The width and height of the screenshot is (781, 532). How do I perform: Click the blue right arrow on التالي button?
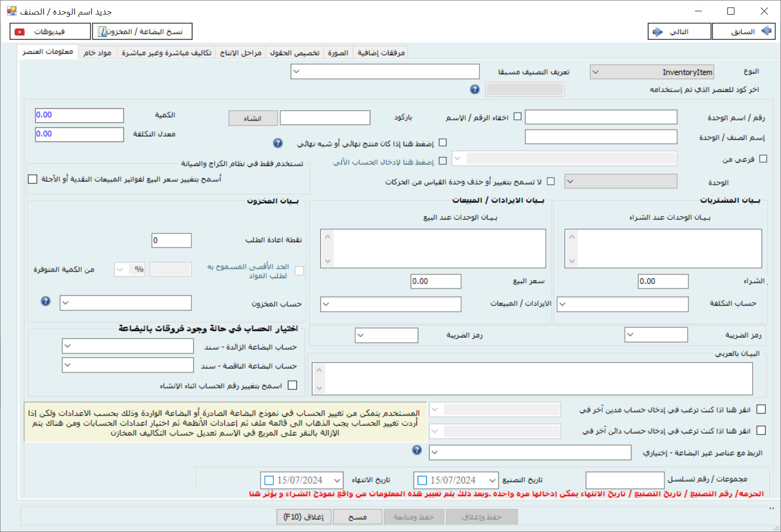(x=658, y=32)
